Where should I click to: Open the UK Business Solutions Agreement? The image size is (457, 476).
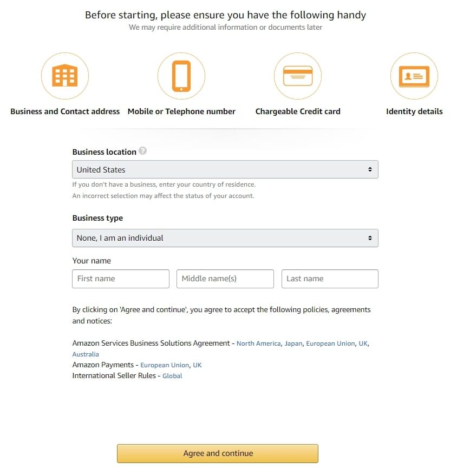(364, 343)
